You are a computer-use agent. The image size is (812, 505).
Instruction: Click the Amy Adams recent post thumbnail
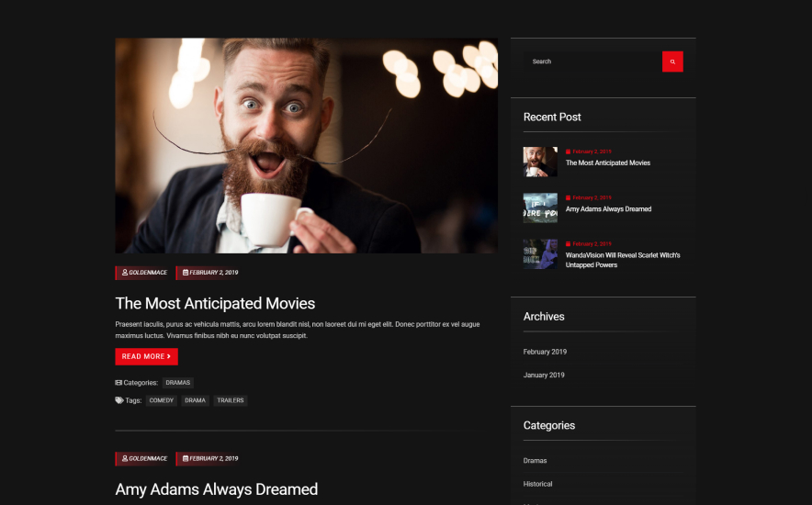[540, 208]
